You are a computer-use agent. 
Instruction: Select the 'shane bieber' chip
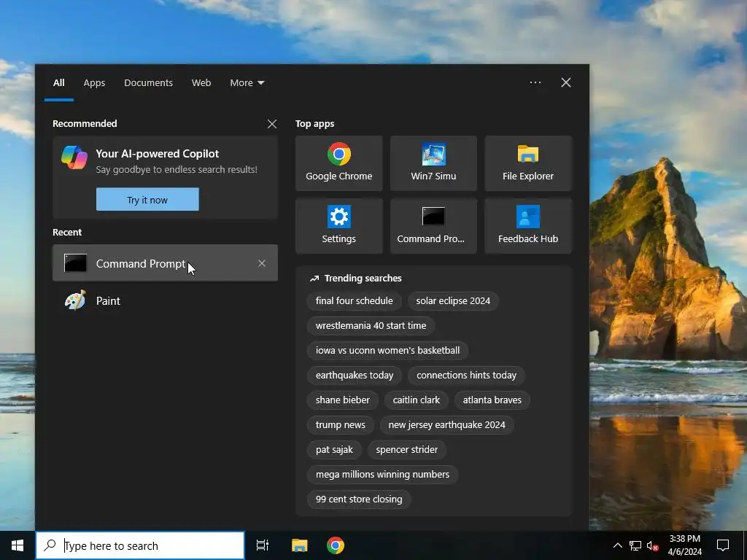(x=343, y=400)
